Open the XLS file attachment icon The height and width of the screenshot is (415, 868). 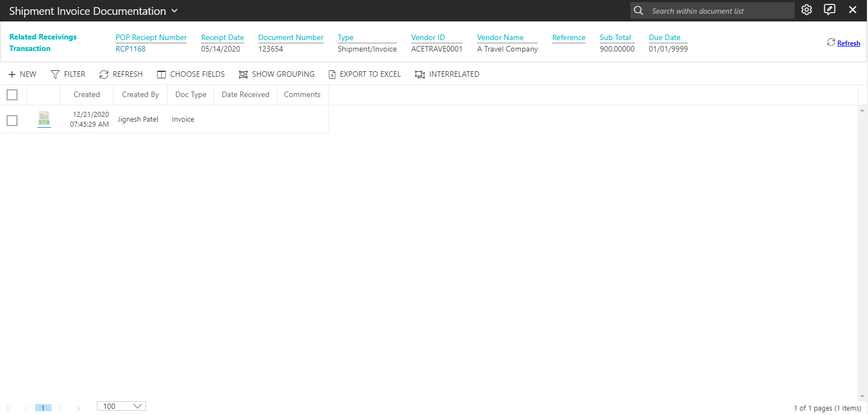[44, 118]
